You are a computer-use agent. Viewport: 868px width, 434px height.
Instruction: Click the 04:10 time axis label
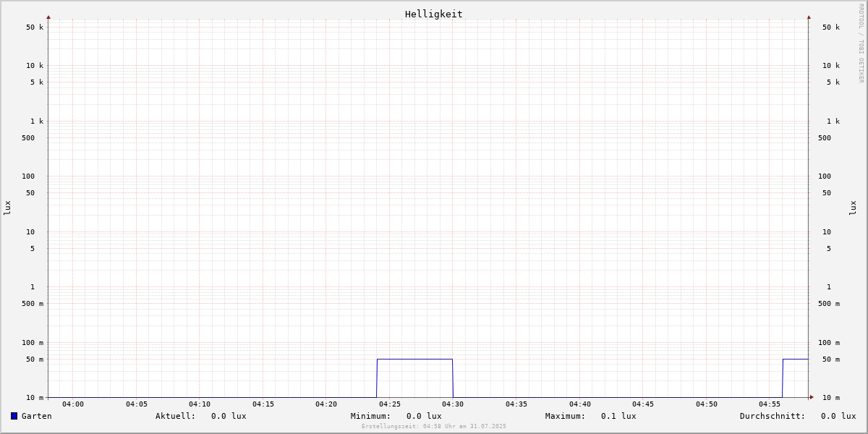pos(200,404)
